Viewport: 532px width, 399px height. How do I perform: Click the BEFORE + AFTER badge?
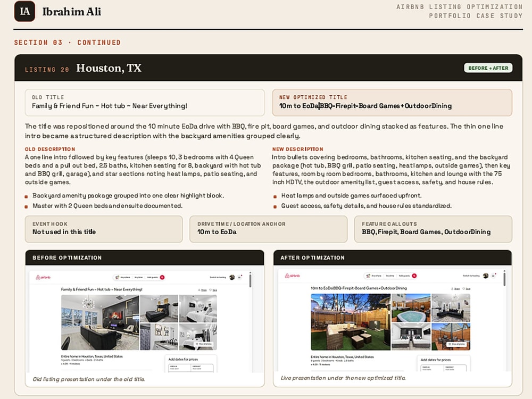[488, 68]
